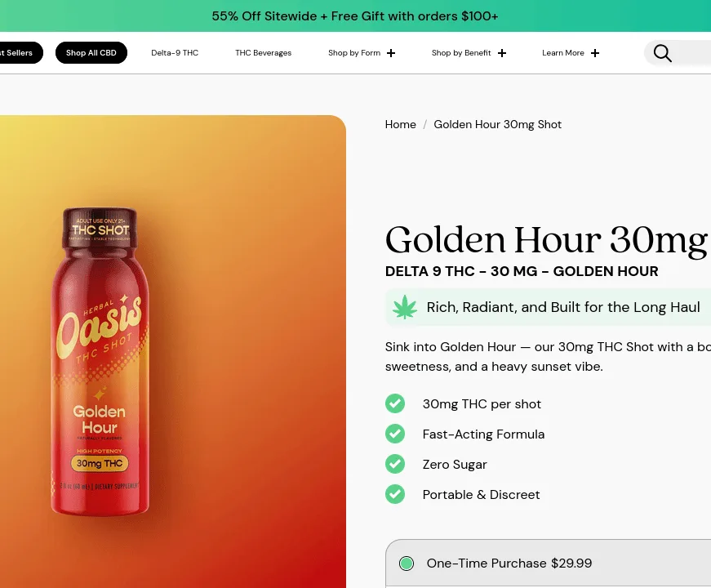This screenshot has width=711, height=588.
Task: Open the Shop by Form menu label
Action: point(354,52)
